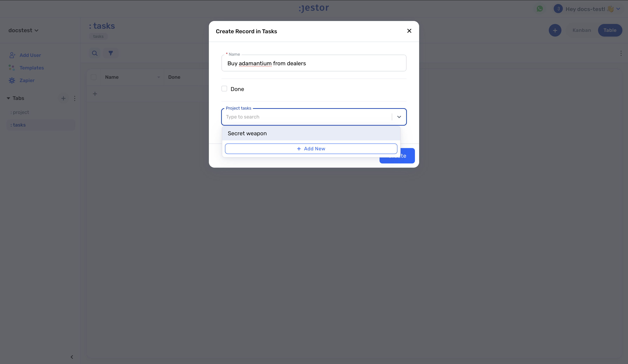
Task: Select the Secret weapon option
Action: point(311,134)
